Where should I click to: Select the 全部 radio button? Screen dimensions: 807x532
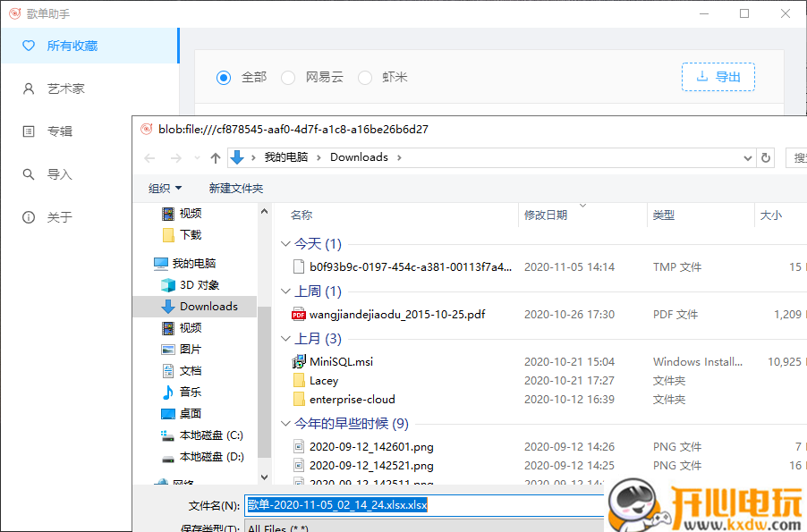[x=224, y=78]
